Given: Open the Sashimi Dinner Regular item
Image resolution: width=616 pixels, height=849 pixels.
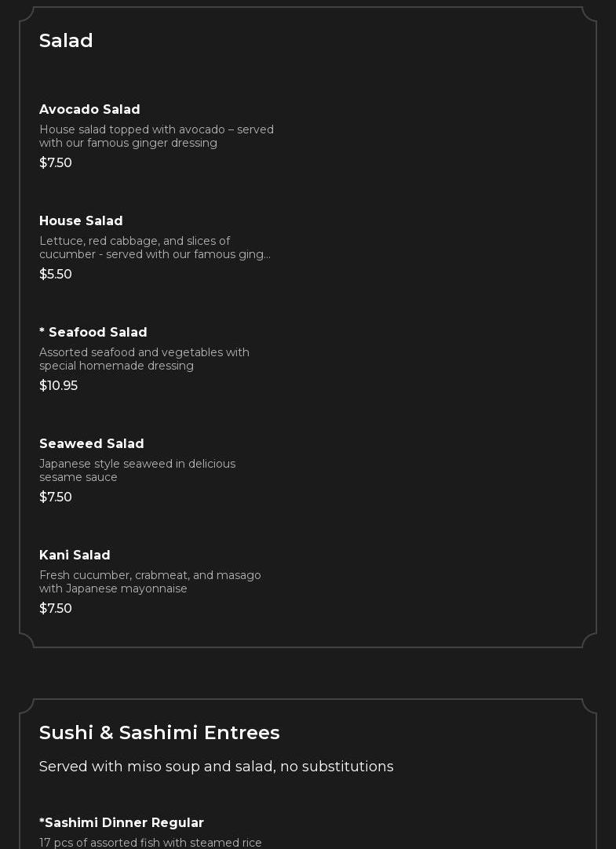Looking at the screenshot, I should [x=122, y=823].
